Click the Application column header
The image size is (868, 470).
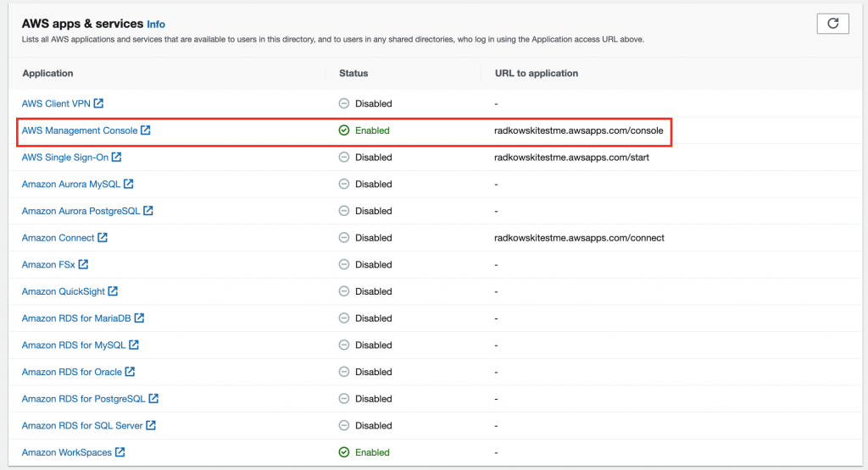(47, 73)
